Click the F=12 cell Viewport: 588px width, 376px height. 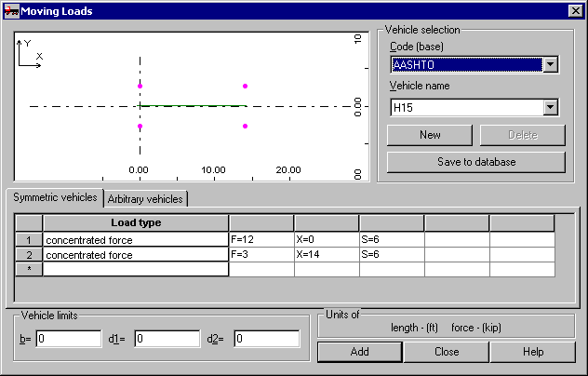[261, 239]
